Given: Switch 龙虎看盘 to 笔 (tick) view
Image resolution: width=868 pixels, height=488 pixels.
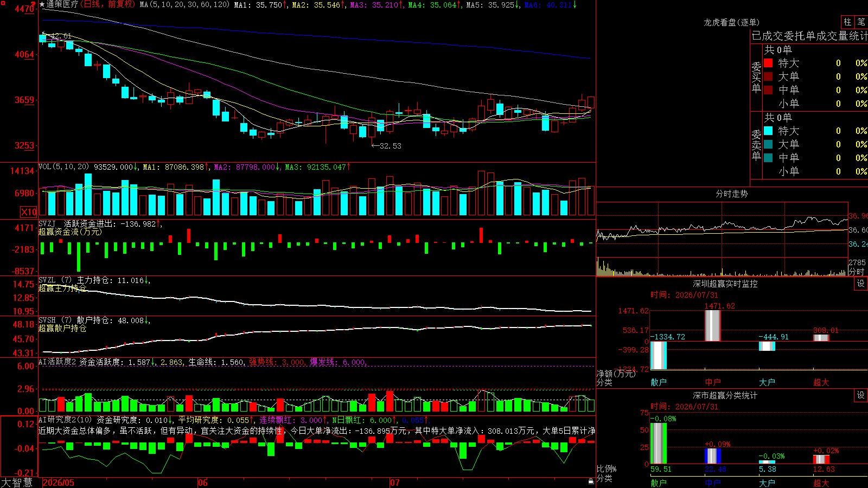Looking at the screenshot, I should point(861,22).
